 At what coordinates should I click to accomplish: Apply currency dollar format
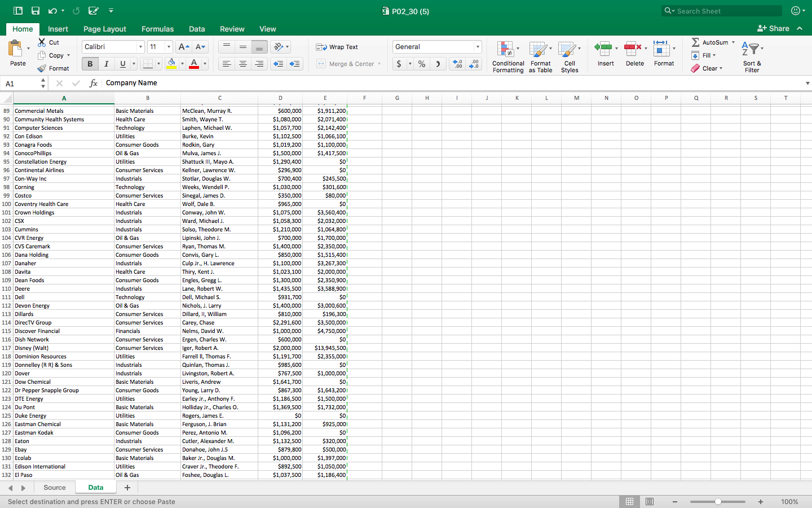[x=399, y=64]
